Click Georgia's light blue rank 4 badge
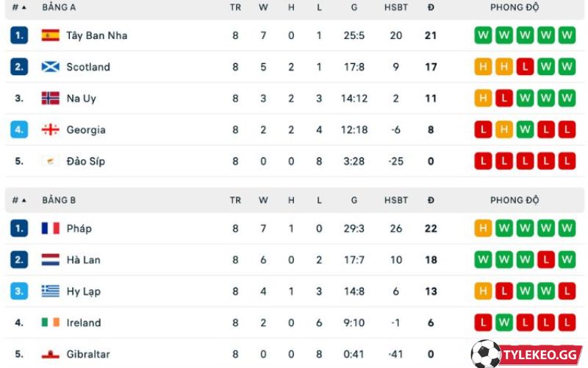The height and width of the screenshot is (368, 588). [19, 130]
